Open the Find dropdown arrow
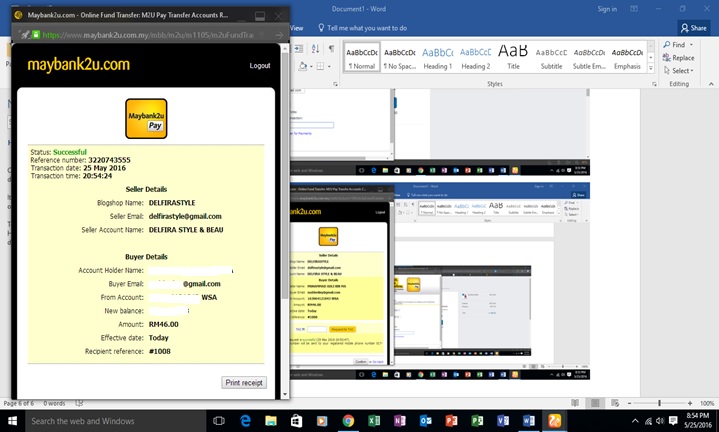Screen dimensions: 719x432 [691, 45]
